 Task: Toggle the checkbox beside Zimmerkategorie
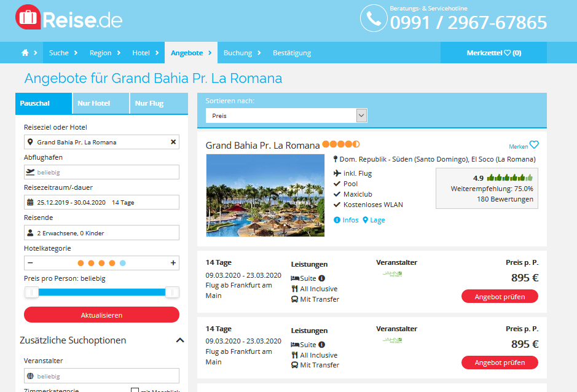(135, 390)
